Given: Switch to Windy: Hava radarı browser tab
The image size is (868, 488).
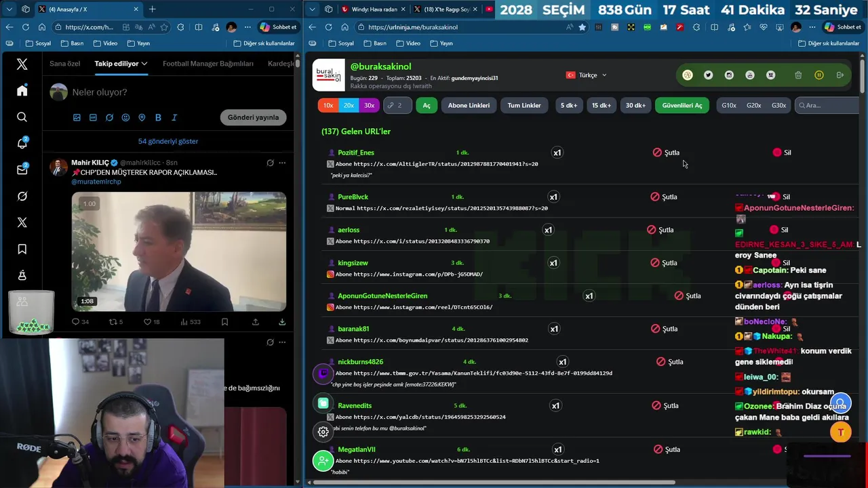Looking at the screenshot, I should tap(373, 9).
